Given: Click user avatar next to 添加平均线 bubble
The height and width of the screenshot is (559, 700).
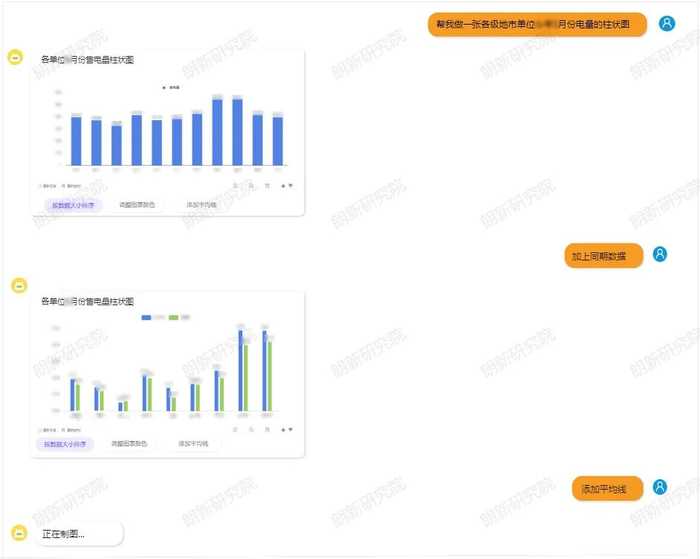Looking at the screenshot, I should [660, 488].
